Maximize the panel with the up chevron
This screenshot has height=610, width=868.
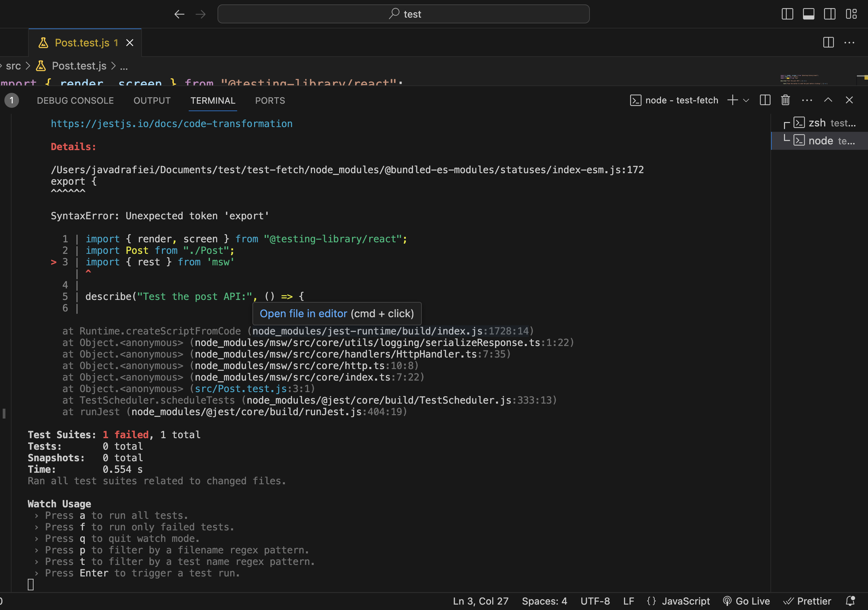[x=828, y=100]
